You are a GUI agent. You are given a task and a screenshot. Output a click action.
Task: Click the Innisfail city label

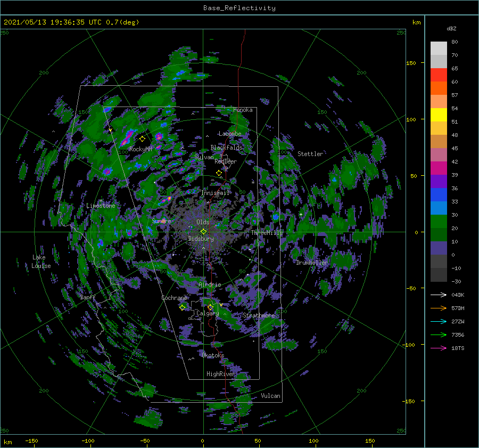pos(215,193)
